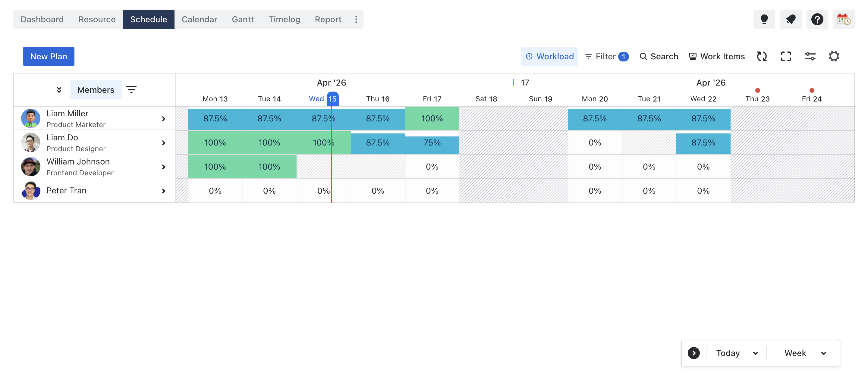Toggle the Members filter funnel icon
The width and height of the screenshot is (868, 391).
click(x=131, y=89)
